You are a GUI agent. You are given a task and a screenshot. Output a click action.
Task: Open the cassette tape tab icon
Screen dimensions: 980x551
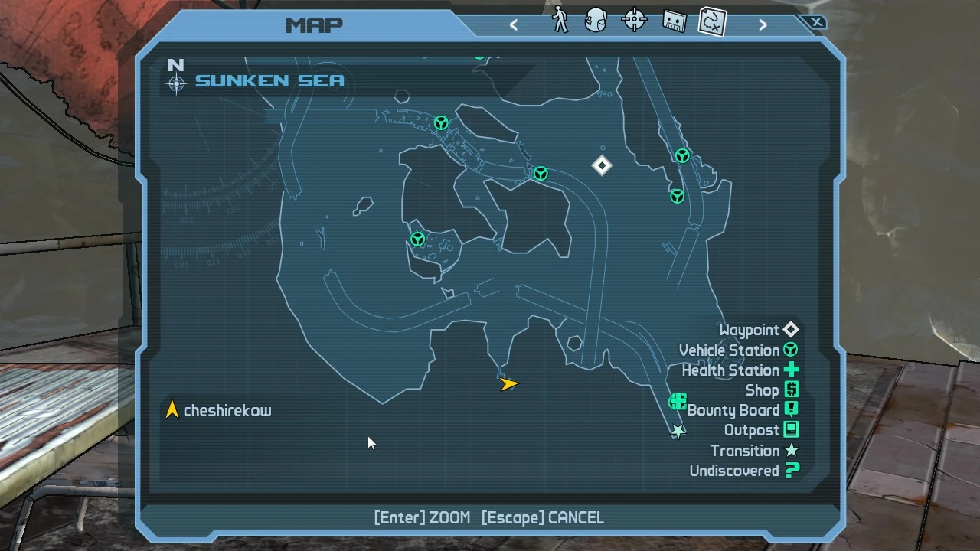click(673, 21)
